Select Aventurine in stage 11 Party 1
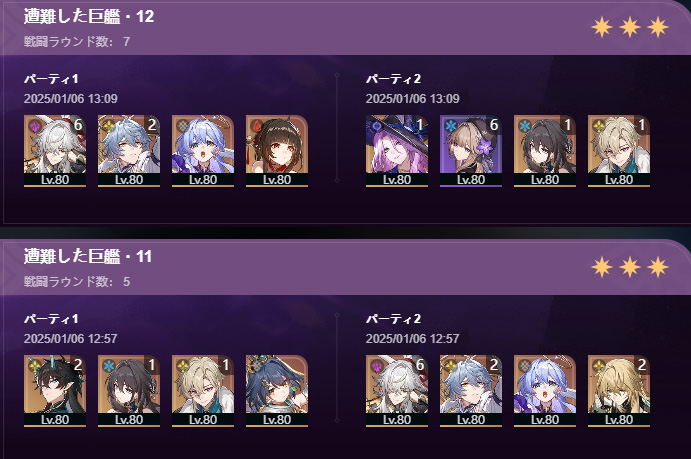The width and height of the screenshot is (691, 459). 203,391
